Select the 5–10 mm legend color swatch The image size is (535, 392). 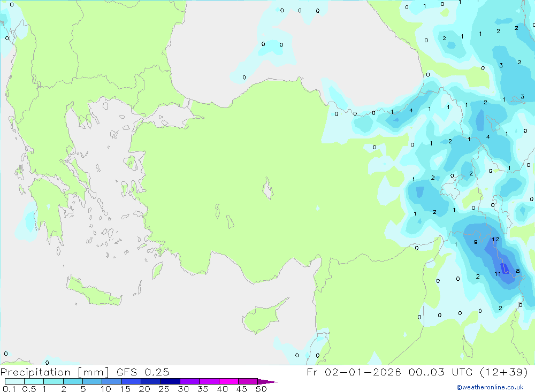coord(93,381)
